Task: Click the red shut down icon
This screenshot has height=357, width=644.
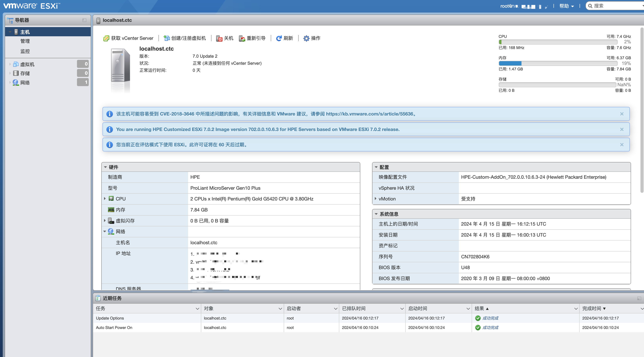Action: pos(219,38)
